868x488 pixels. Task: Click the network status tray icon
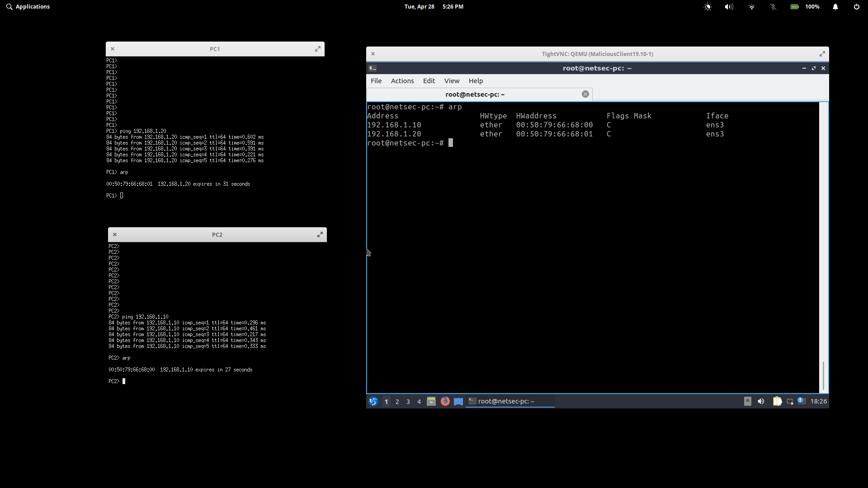coord(790,401)
